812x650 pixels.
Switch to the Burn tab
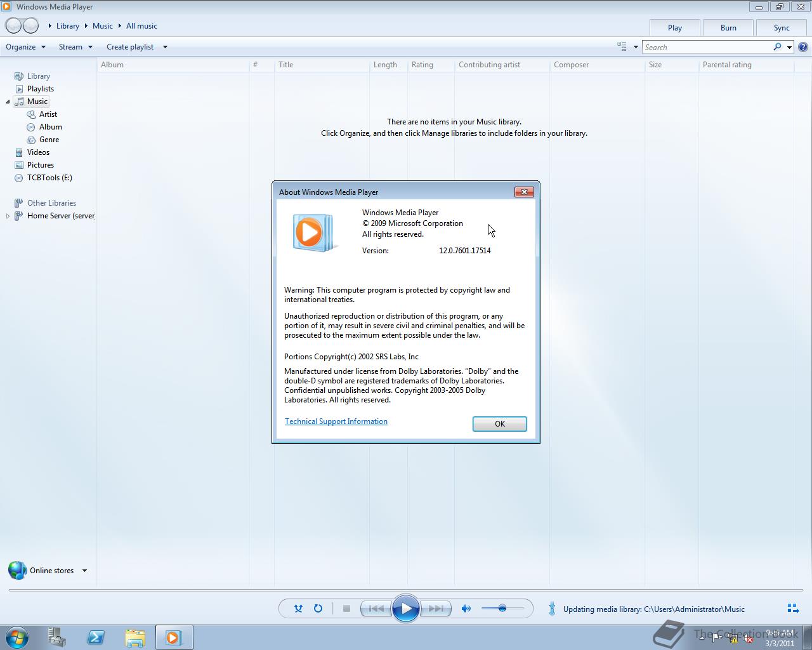(728, 28)
